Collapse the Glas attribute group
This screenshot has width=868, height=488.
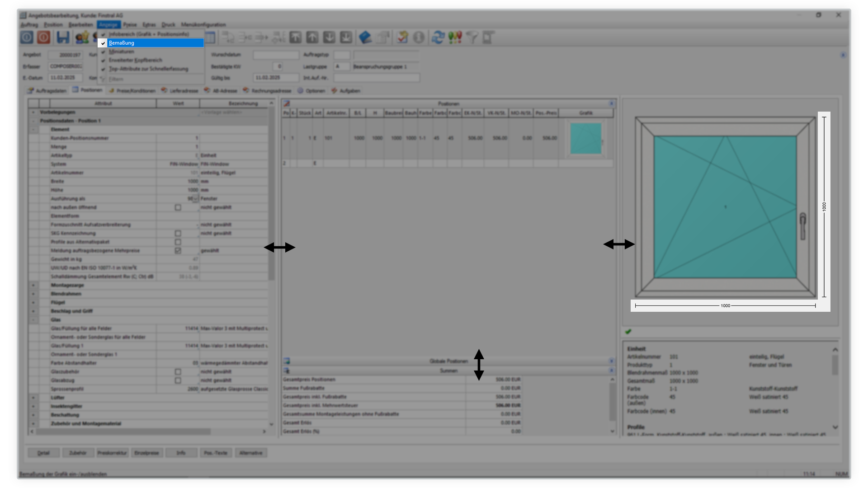[33, 320]
